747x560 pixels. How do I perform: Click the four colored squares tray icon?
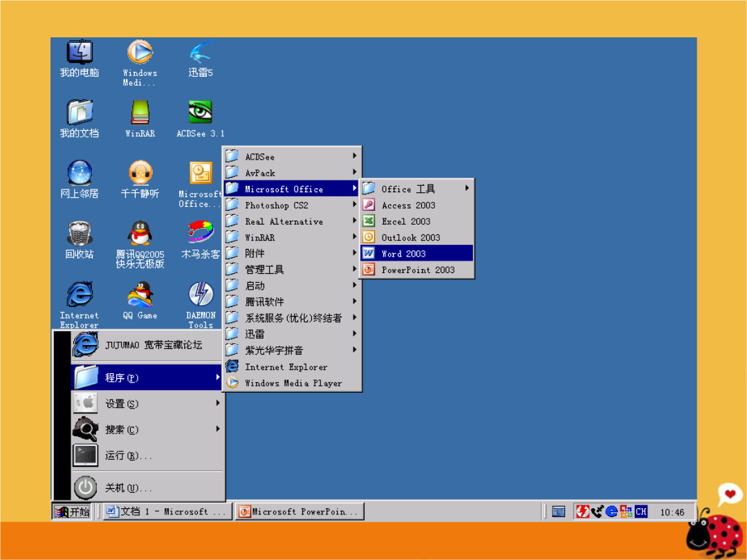[626, 512]
